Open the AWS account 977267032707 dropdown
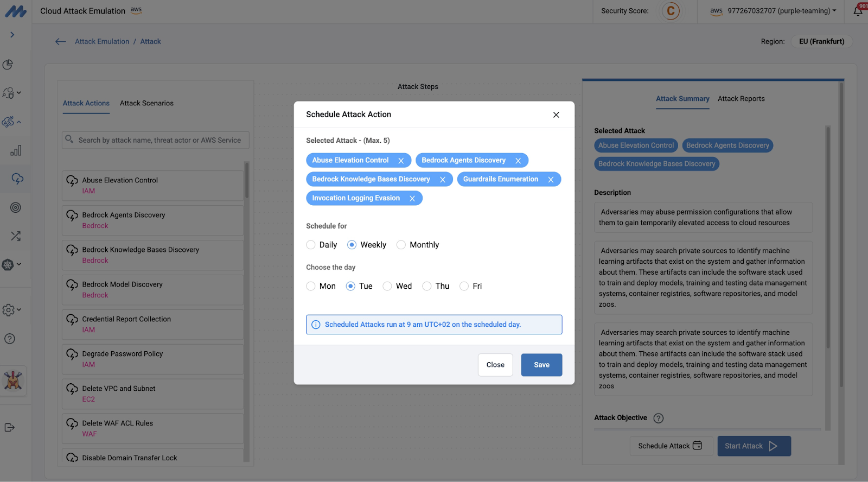This screenshot has height=482, width=868. coord(773,11)
